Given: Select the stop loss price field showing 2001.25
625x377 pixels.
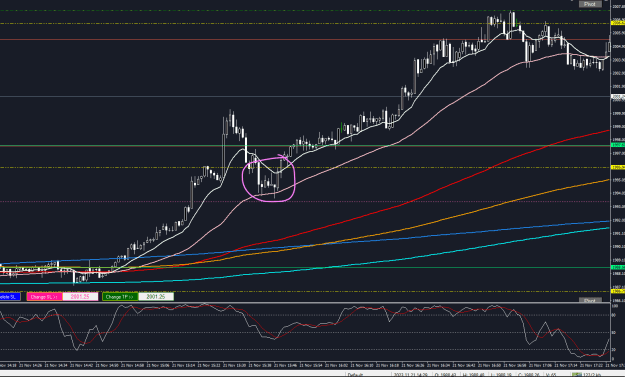Looking at the screenshot, I should pos(80,297).
